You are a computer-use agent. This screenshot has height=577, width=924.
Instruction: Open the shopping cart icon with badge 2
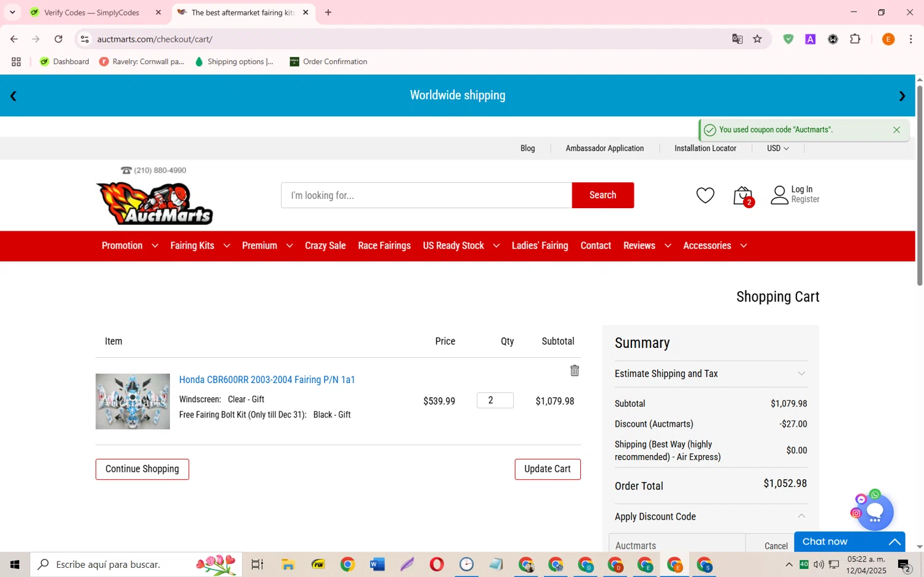[x=744, y=196]
